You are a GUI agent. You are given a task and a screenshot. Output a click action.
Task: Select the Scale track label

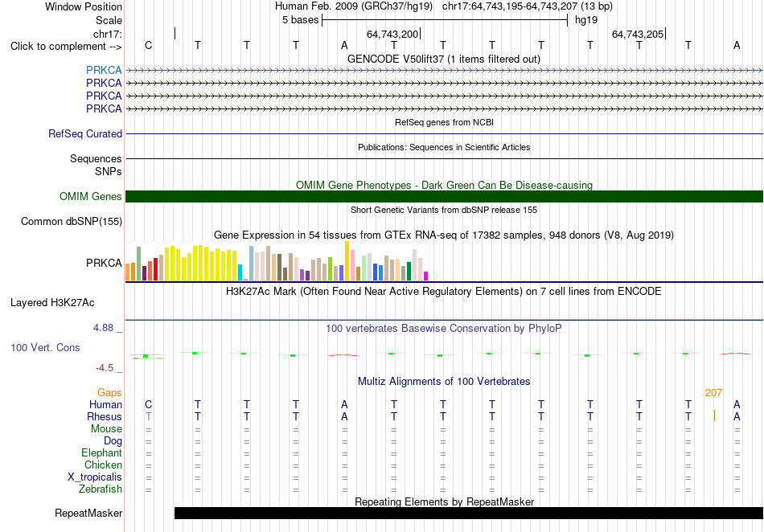coord(109,20)
